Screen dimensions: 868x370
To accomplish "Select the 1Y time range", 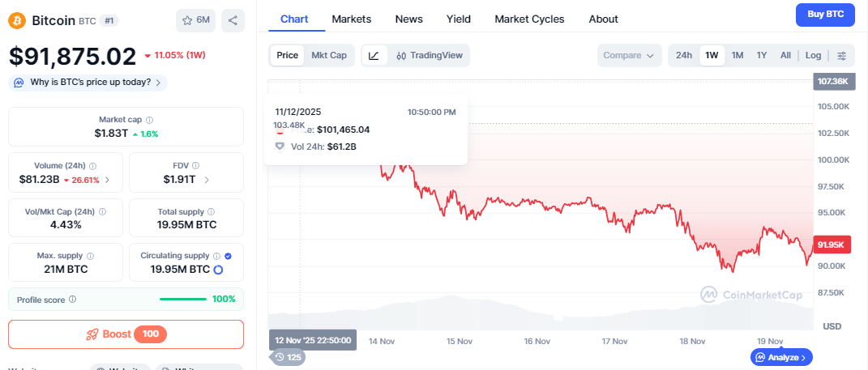I will (x=762, y=55).
